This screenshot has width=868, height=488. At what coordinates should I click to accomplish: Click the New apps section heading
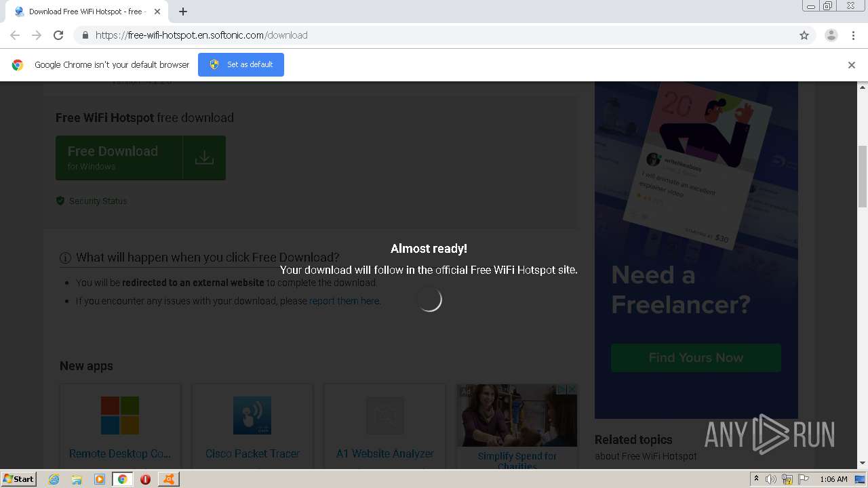click(x=86, y=366)
